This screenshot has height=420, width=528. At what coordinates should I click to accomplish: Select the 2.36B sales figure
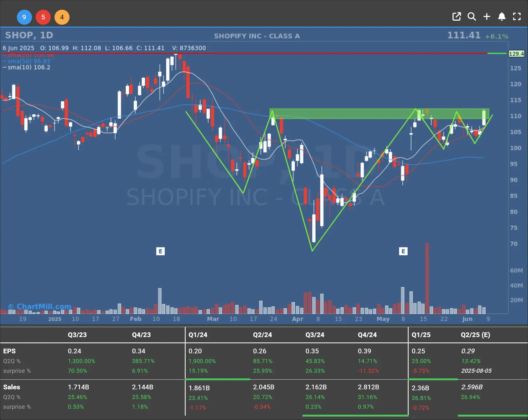tap(420, 388)
